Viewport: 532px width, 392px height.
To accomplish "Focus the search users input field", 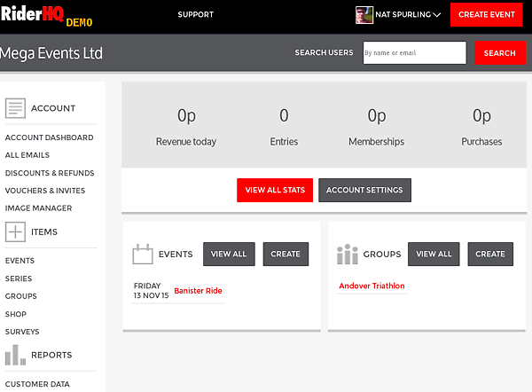I will [x=415, y=52].
